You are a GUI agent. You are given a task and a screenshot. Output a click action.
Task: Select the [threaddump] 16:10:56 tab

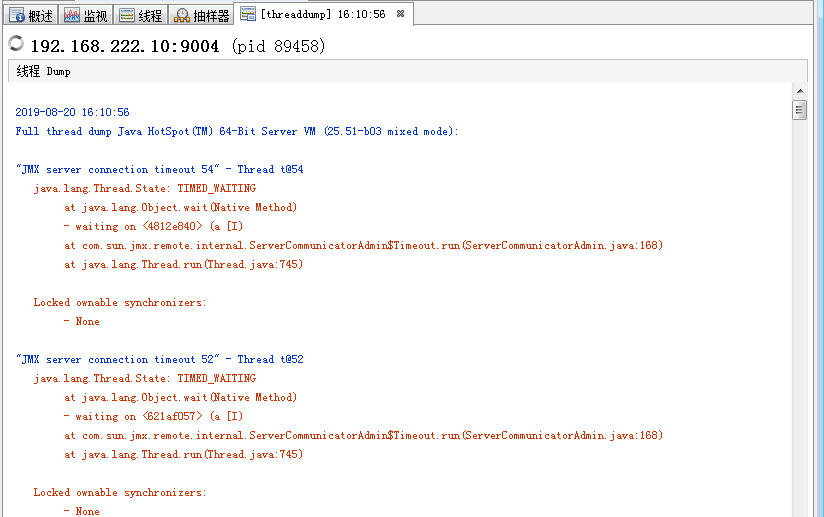(x=323, y=14)
